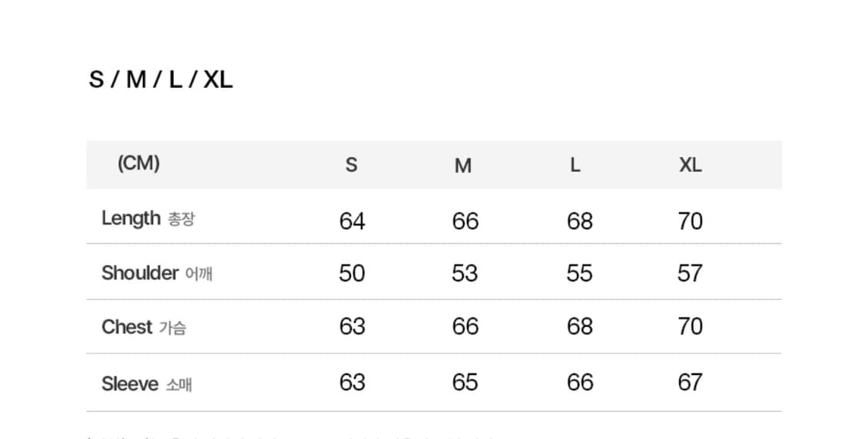Click Shoulder value 53 for size M

point(464,273)
